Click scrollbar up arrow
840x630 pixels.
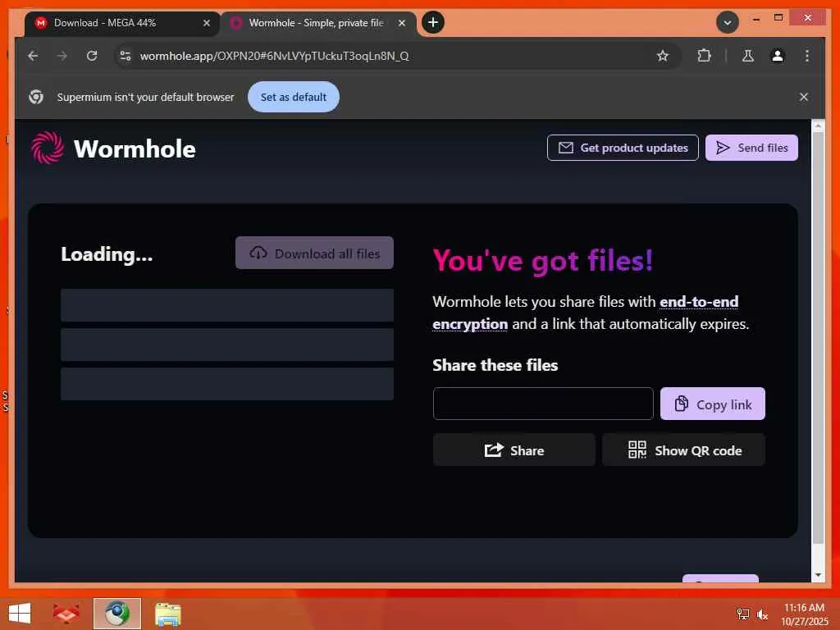click(x=818, y=126)
